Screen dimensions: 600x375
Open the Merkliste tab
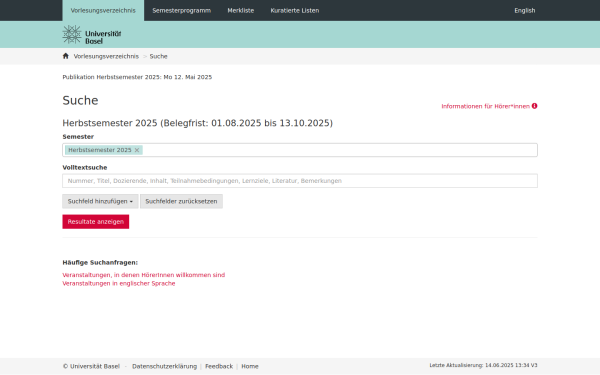241,10
